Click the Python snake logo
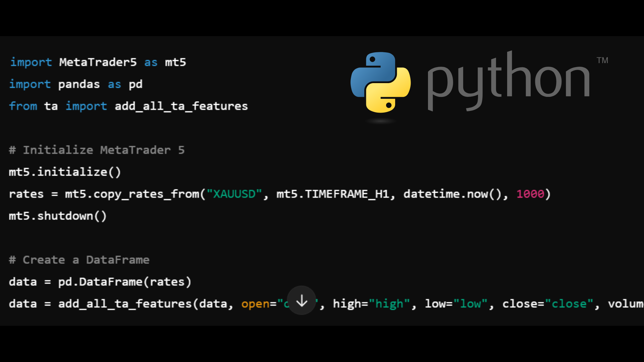The width and height of the screenshot is (644, 362). (381, 82)
